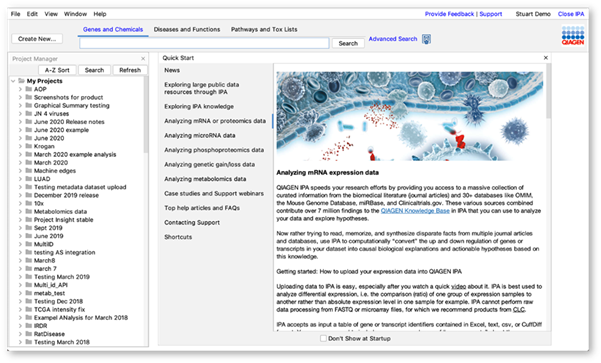Select the Genes and Chemicals tab
601x363 pixels.
pos(113,30)
